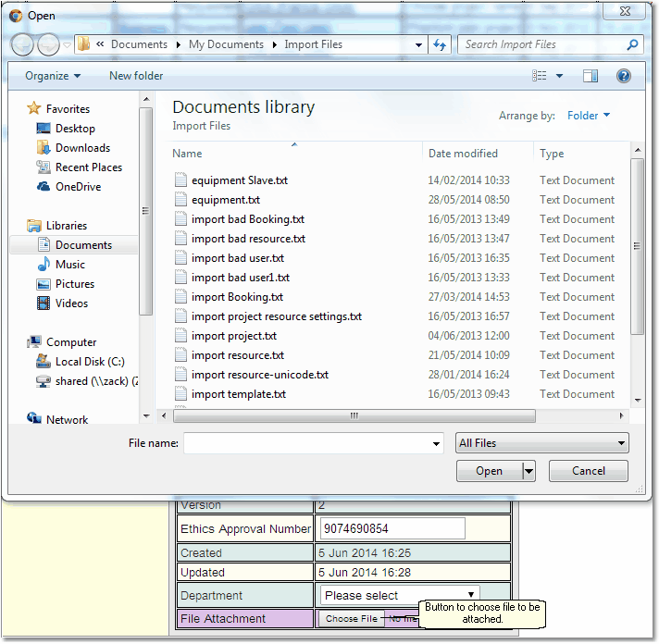
Task: Click the Open button
Action: [x=489, y=471]
